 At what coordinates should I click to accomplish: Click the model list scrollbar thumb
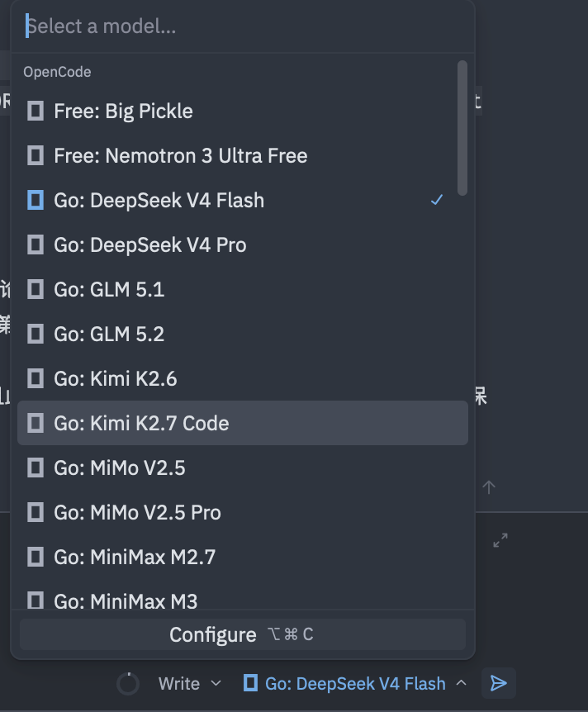(462, 128)
